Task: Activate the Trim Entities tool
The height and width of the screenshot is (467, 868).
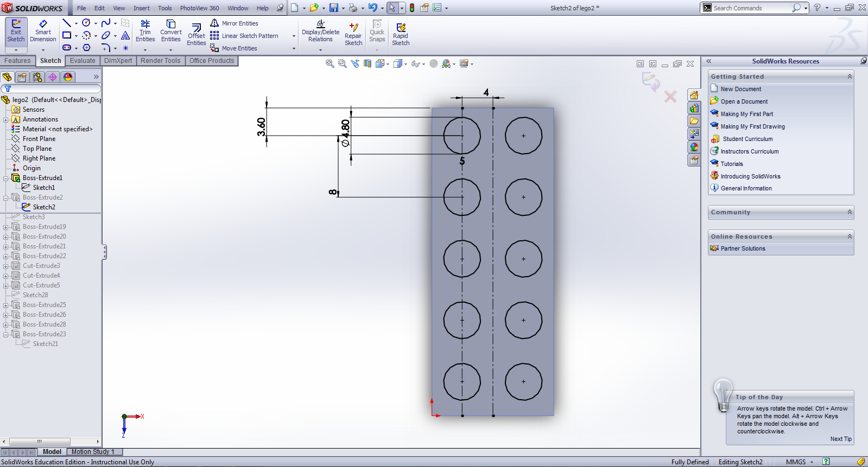Action: pos(145,31)
